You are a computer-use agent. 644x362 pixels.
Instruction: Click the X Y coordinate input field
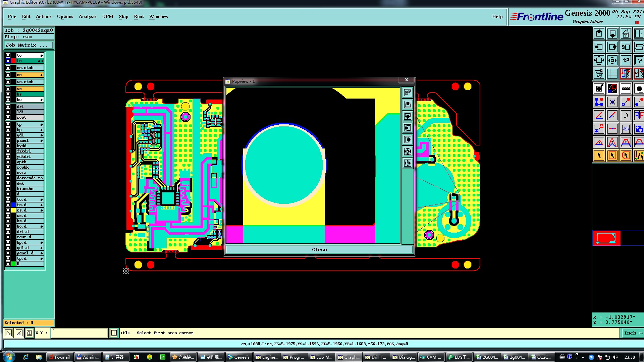tap(79, 333)
